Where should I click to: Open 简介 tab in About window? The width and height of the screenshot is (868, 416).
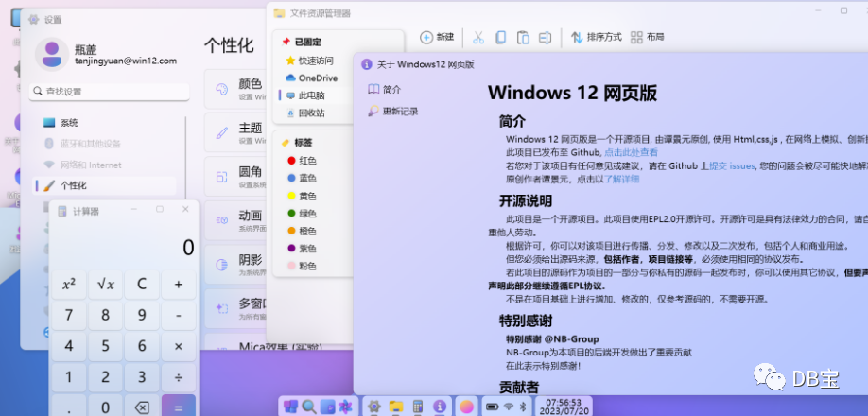[x=385, y=89]
